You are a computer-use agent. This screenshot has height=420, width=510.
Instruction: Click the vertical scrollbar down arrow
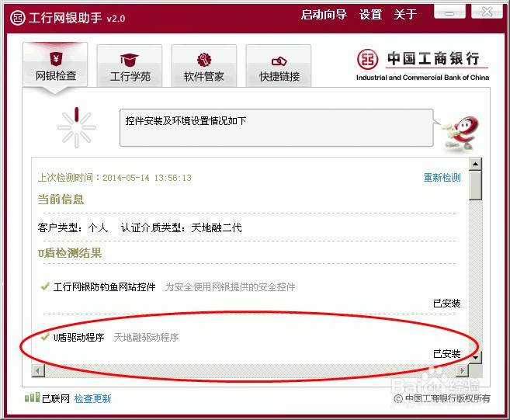coord(475,358)
